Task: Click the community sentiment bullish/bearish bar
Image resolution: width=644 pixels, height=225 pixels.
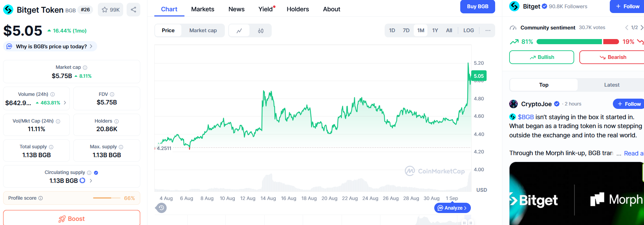Action: pyautogui.click(x=578, y=42)
